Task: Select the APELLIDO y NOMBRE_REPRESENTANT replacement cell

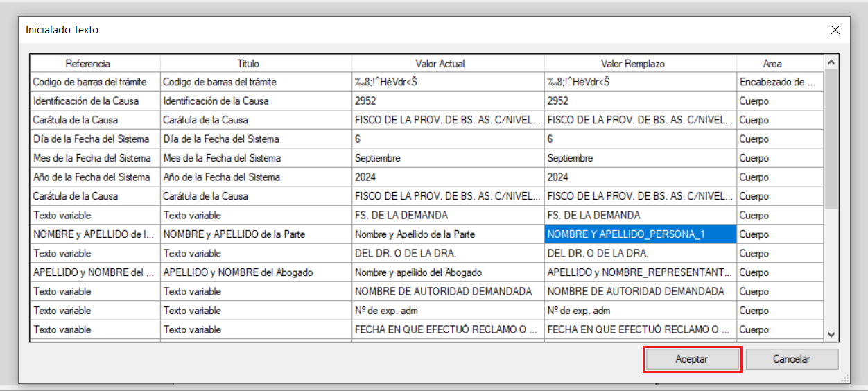Action: click(x=640, y=272)
